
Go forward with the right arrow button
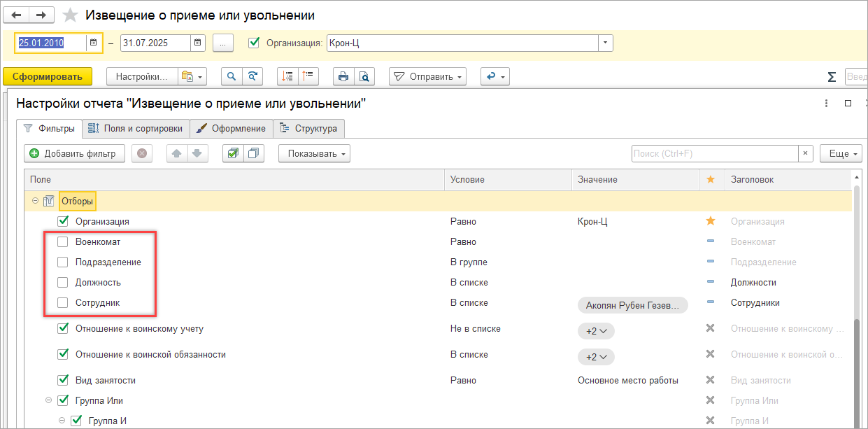(43, 15)
